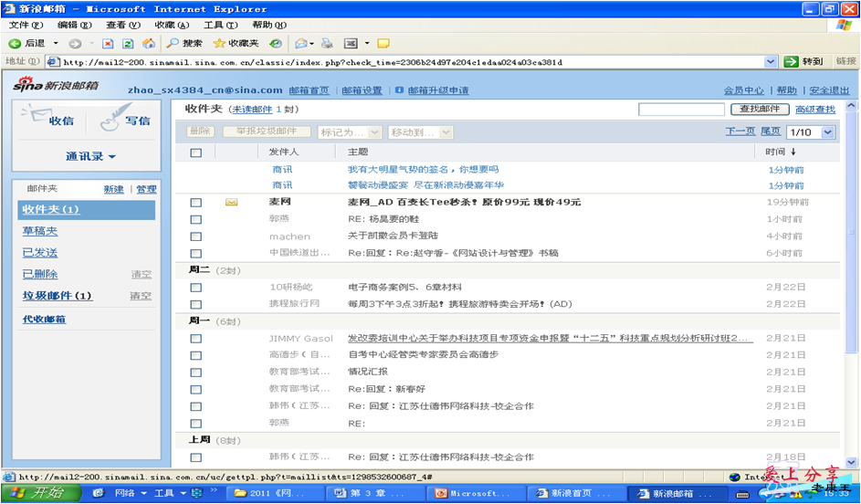Open the Mail icon dropdown arrow
The image size is (861, 504).
[312, 44]
